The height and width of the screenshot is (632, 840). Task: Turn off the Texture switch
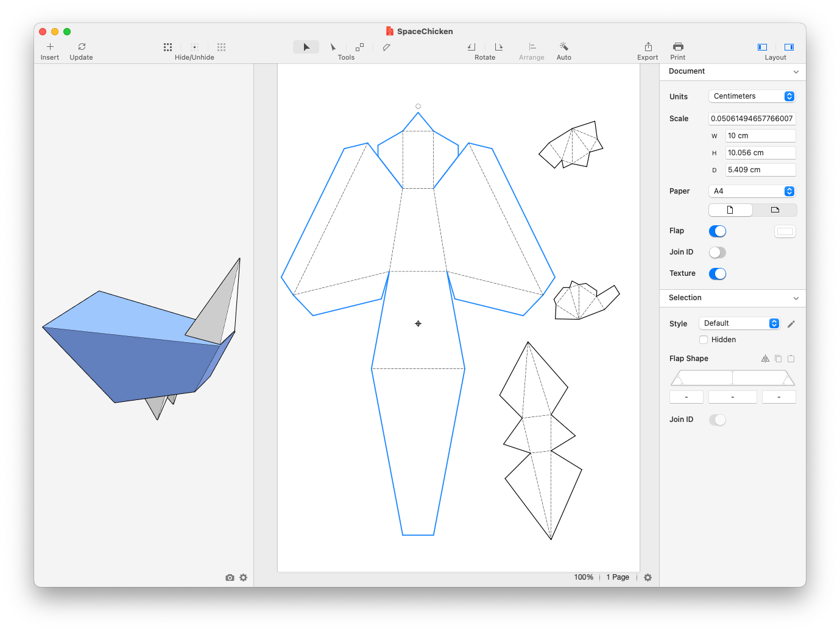point(718,274)
